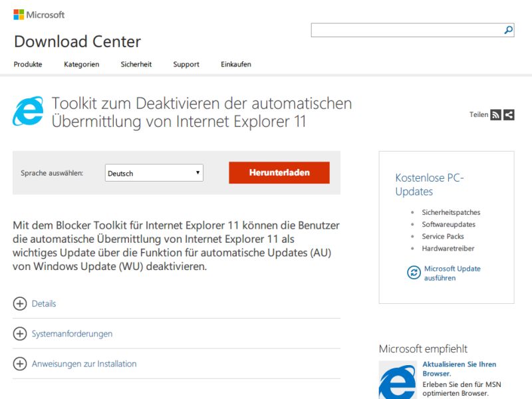The height and width of the screenshot is (399, 532).
Task: Open the Einkaufen menu
Action: [236, 65]
